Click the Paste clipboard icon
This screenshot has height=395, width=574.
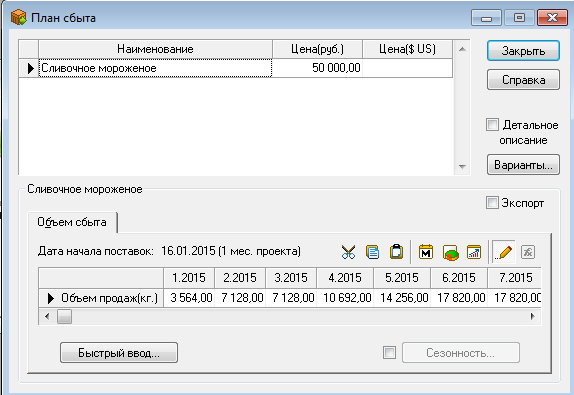click(396, 252)
